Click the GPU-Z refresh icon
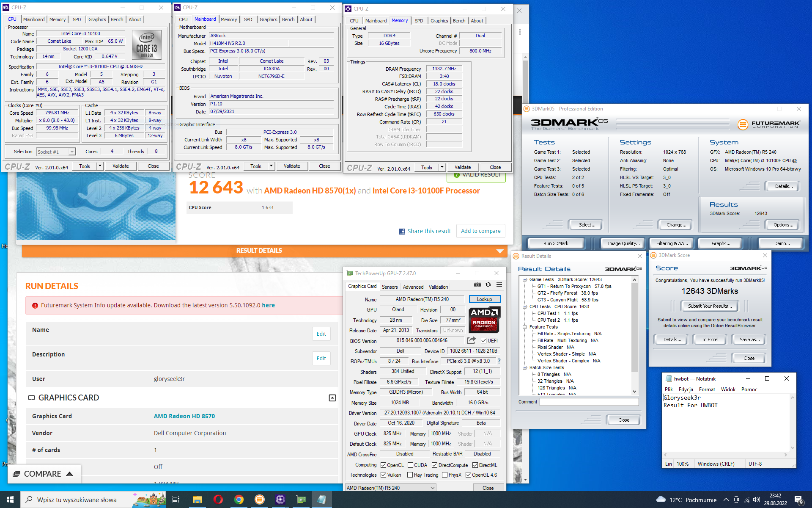812x508 pixels. [x=488, y=285]
